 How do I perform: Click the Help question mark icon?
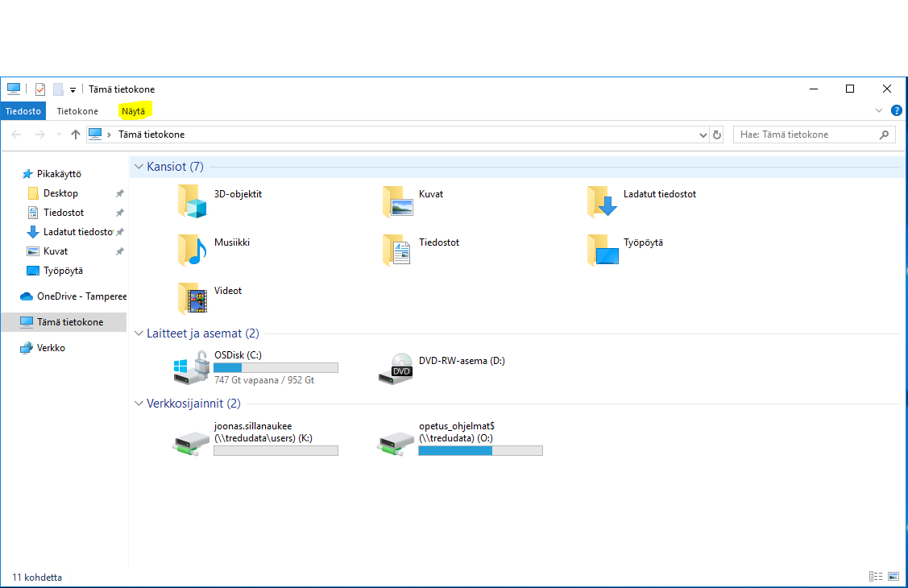(896, 111)
